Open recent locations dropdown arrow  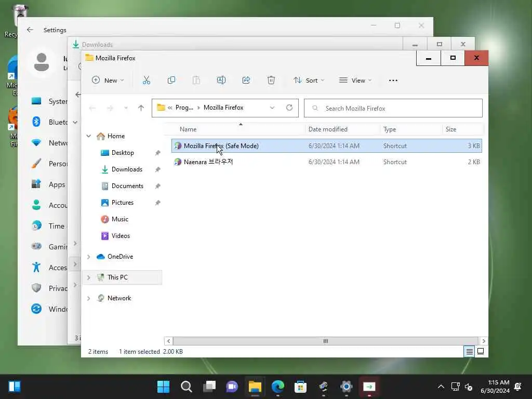coord(126,108)
